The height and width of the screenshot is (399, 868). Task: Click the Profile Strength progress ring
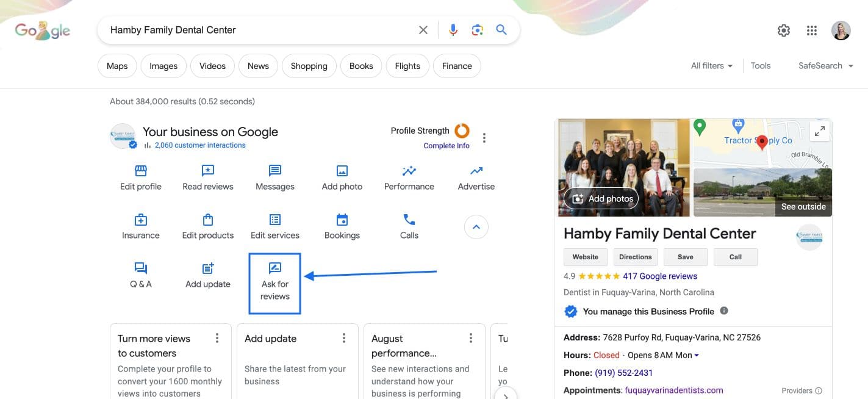click(462, 130)
